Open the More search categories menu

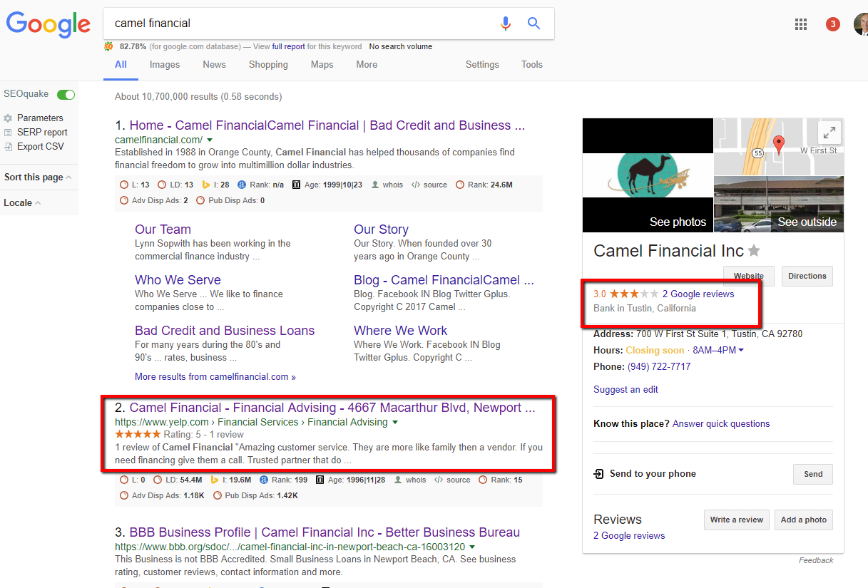coord(367,64)
